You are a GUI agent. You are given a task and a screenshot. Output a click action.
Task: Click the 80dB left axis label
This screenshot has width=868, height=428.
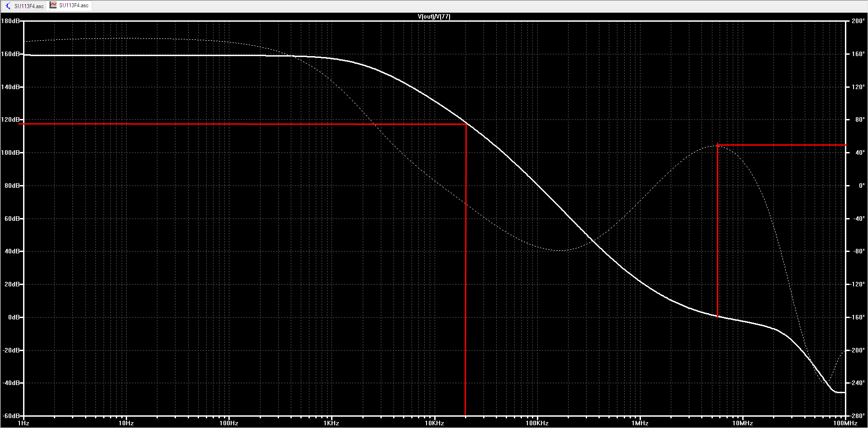(12, 185)
